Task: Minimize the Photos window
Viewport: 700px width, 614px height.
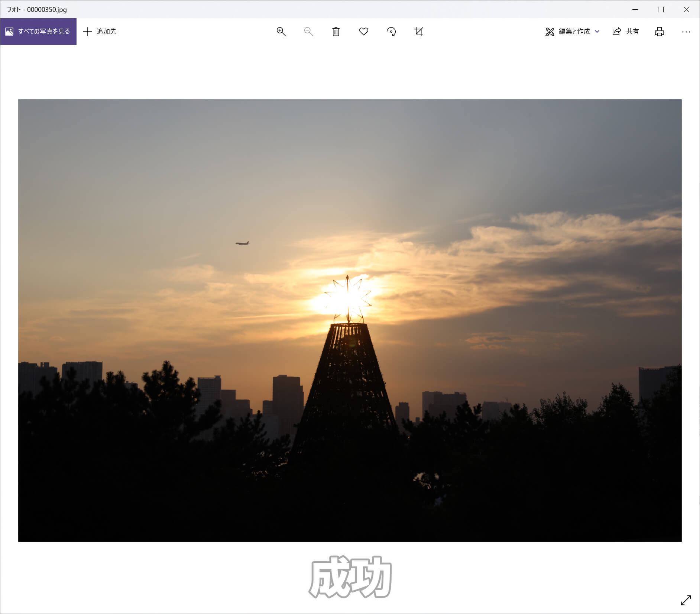Action: click(635, 9)
